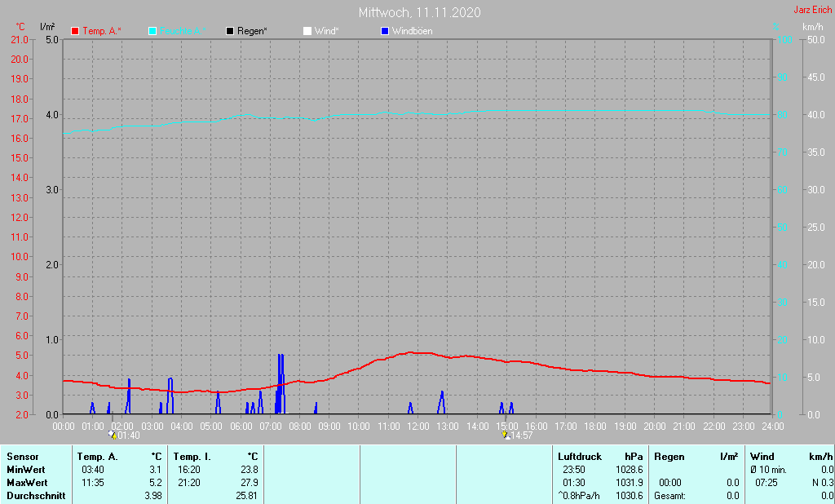The height and width of the screenshot is (504, 835).
Task: Click the 'Sensor' table header
Action: (x=23, y=457)
